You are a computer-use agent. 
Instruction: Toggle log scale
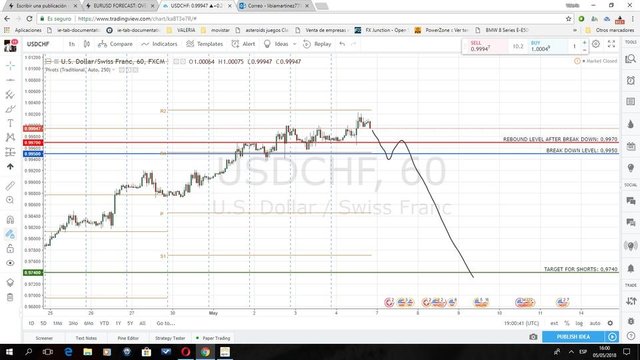[x=579, y=323]
